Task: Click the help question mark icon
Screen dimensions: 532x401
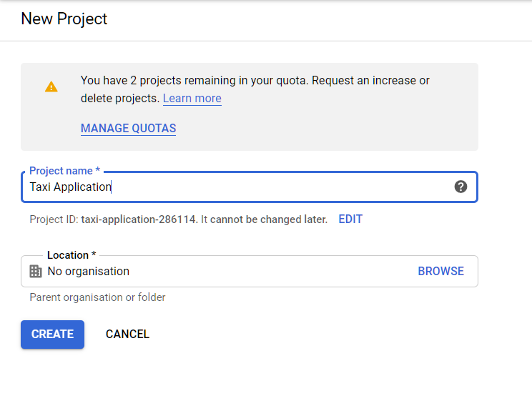Action: pyautogui.click(x=460, y=187)
